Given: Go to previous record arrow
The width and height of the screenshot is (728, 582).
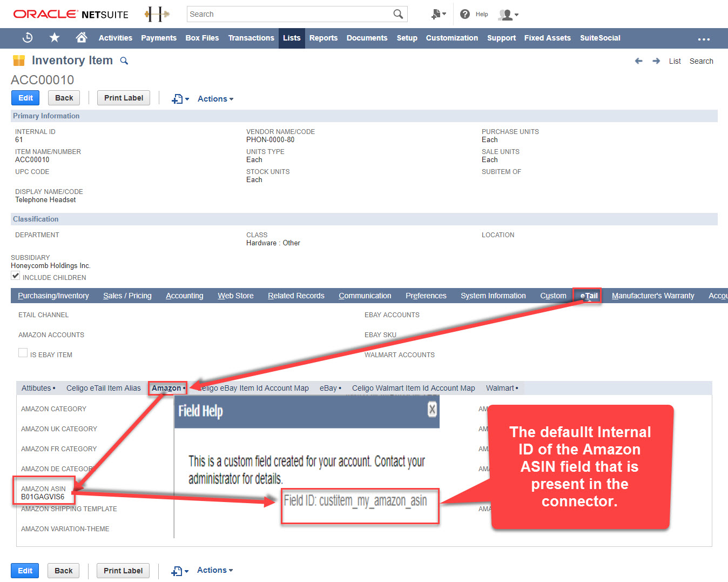Looking at the screenshot, I should tap(638, 61).
